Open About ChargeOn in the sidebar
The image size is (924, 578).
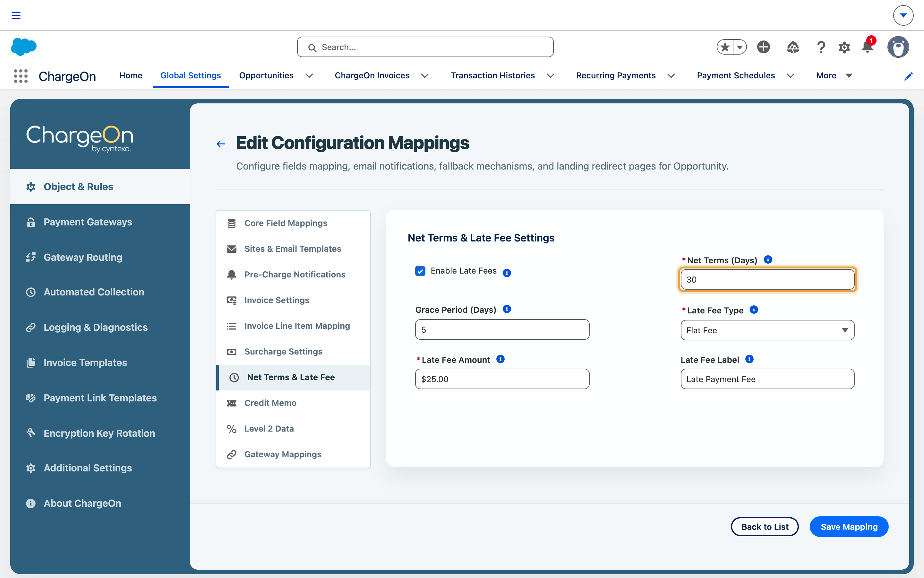pyautogui.click(x=100, y=503)
